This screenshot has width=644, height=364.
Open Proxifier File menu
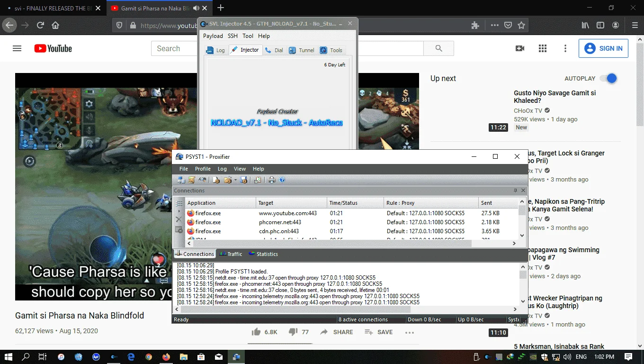(x=184, y=169)
